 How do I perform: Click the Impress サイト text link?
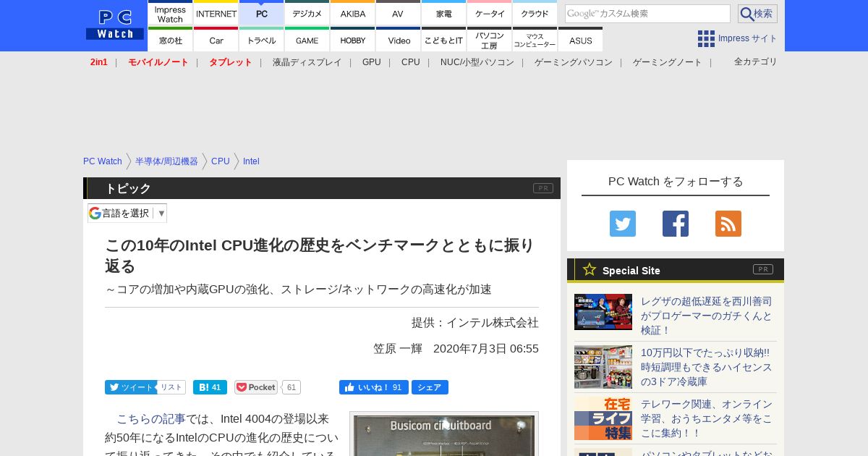coord(748,38)
